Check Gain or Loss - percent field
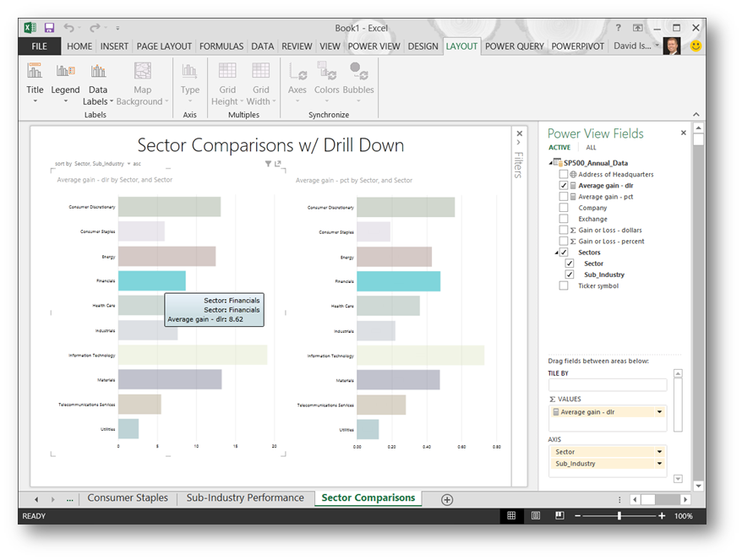This screenshot has width=742, height=560. [564, 242]
